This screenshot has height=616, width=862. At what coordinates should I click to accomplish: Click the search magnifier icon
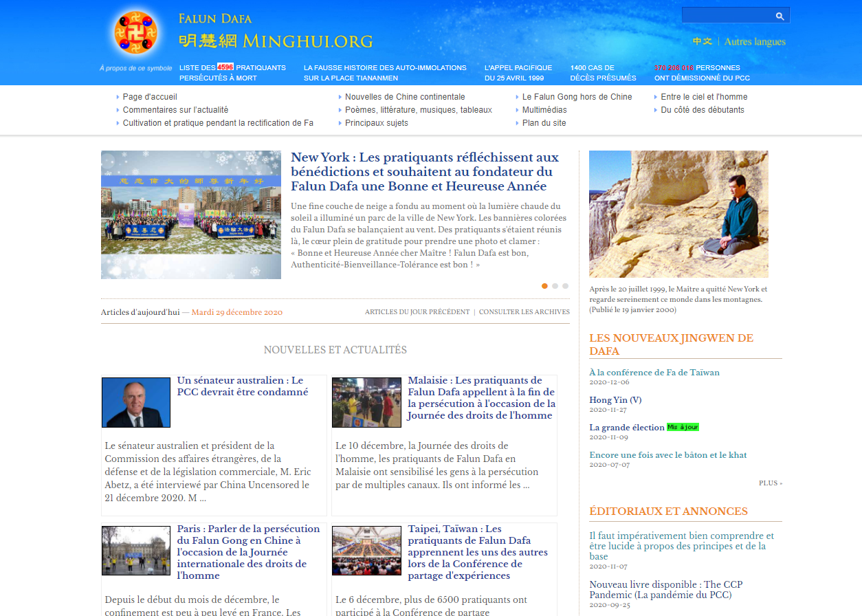[x=780, y=16]
